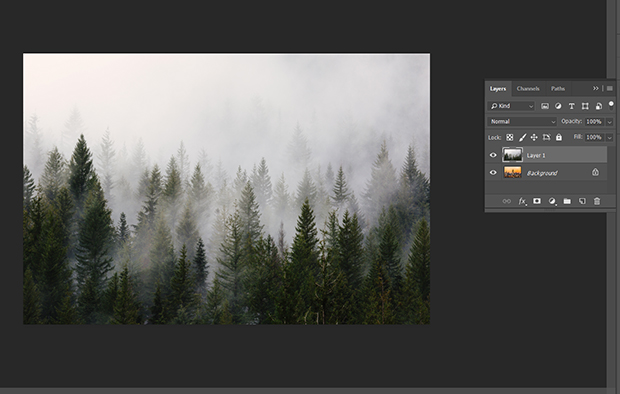This screenshot has height=394, width=620.
Task: Add a layer style with fx button
Action: point(522,201)
